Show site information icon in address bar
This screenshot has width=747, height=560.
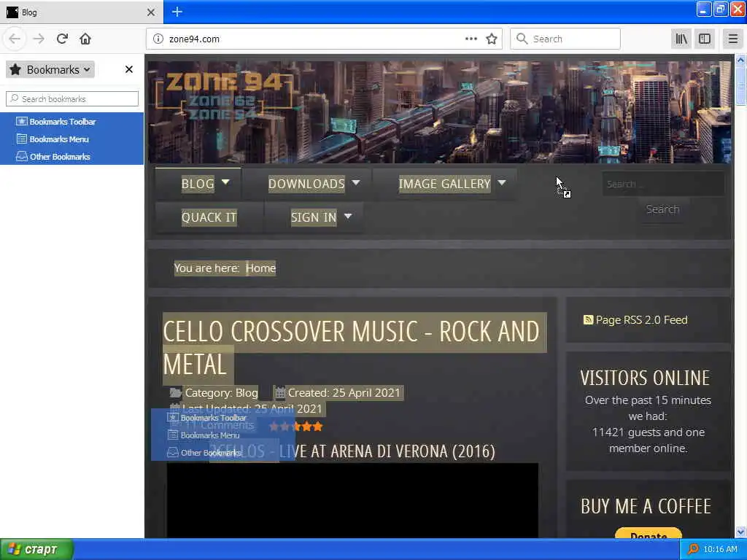click(x=158, y=39)
